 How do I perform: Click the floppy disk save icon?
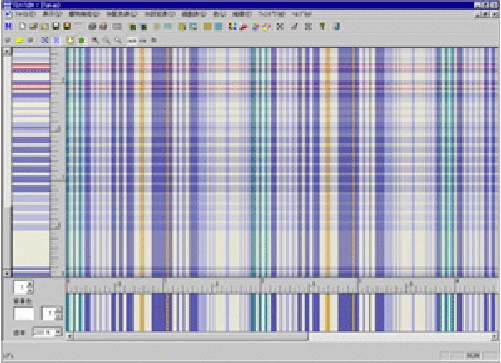56,26
